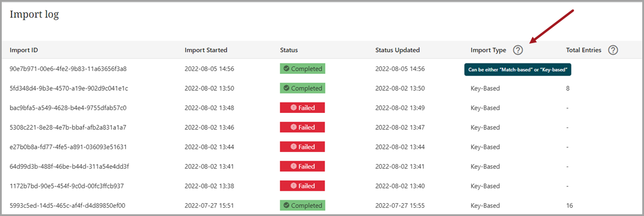Image resolution: width=644 pixels, height=216 pixels.
Task: Click the Failed status for import 64d99d3b
Action: (302, 167)
